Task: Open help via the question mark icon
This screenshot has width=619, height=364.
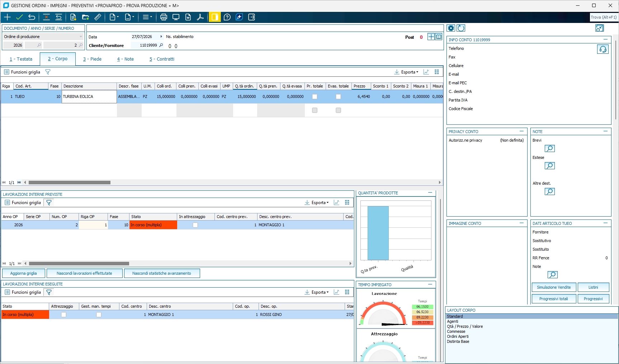Action: pos(227,17)
